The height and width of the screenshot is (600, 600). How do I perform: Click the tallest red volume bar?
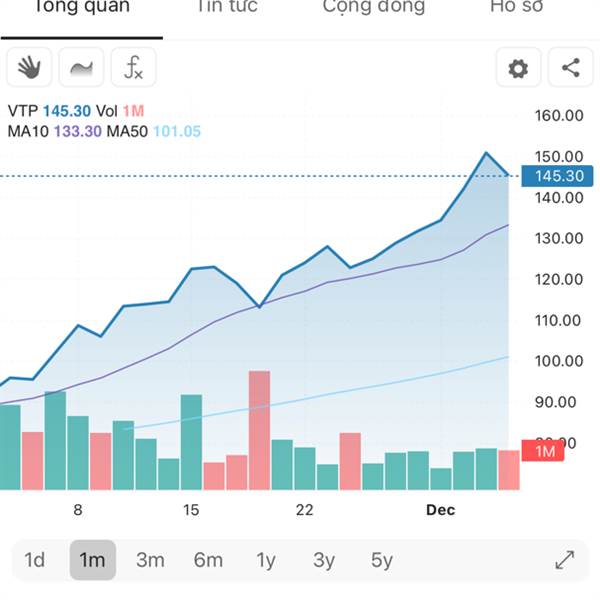tap(259, 430)
